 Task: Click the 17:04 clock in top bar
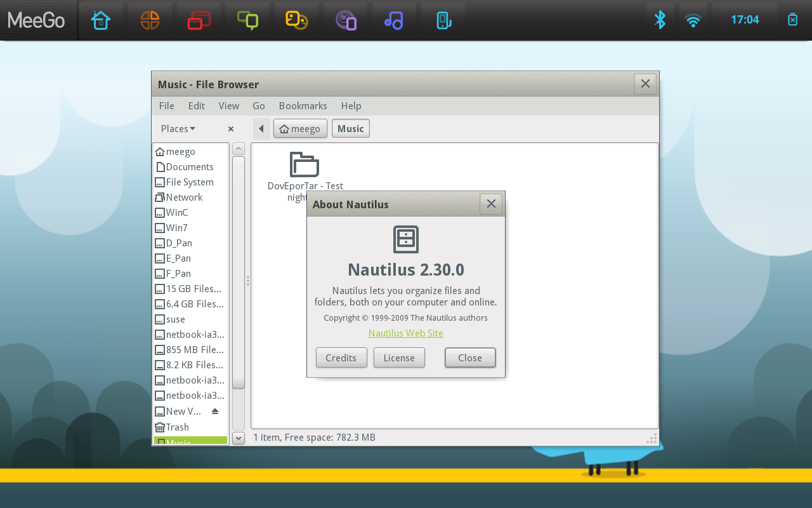745,20
